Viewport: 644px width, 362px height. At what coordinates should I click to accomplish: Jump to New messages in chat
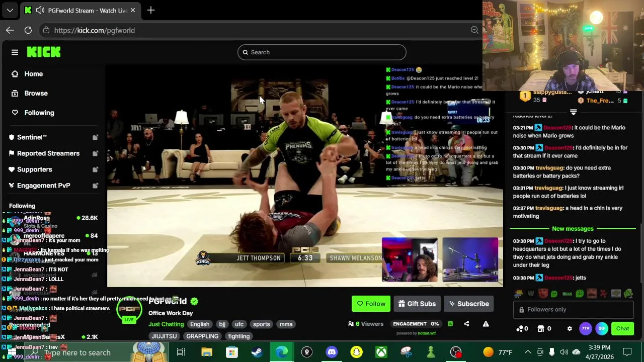pyautogui.click(x=573, y=229)
